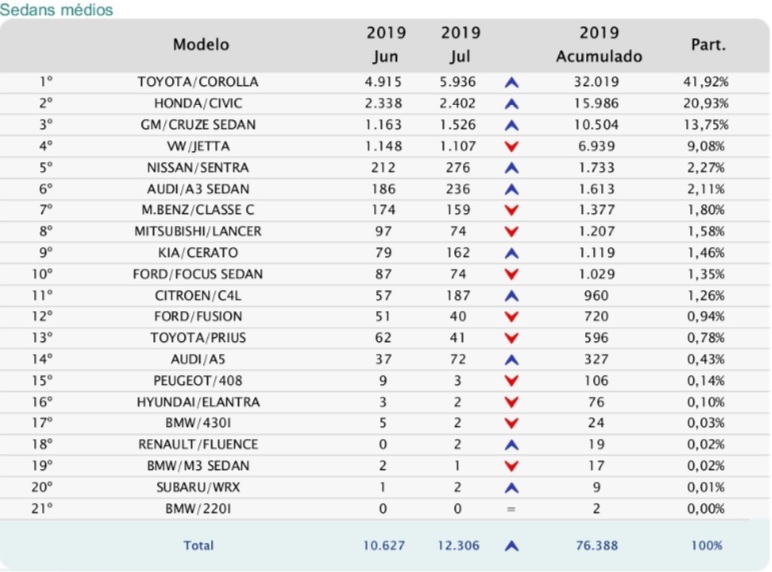Click the total accumulated value 76.388
Image resolution: width=772 pixels, height=572 pixels.
[597, 545]
